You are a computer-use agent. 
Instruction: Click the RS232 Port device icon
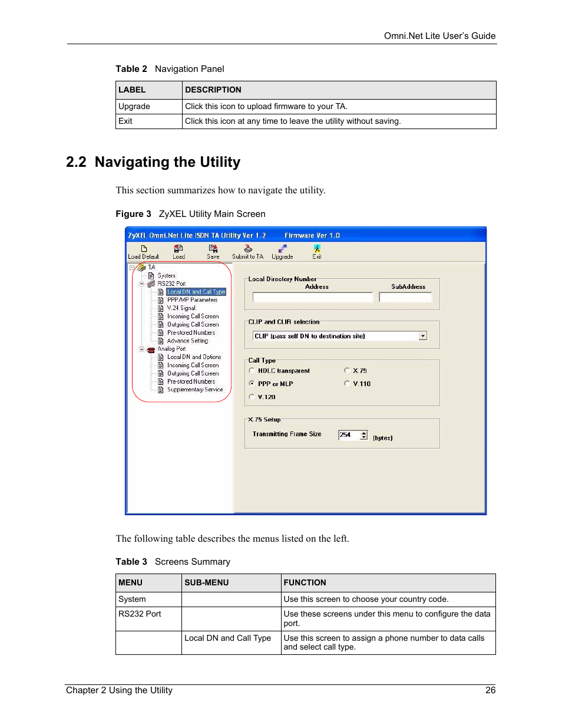151,284
